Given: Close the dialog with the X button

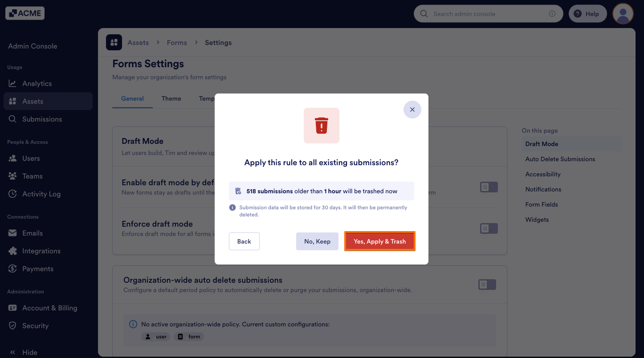Looking at the screenshot, I should [x=412, y=110].
